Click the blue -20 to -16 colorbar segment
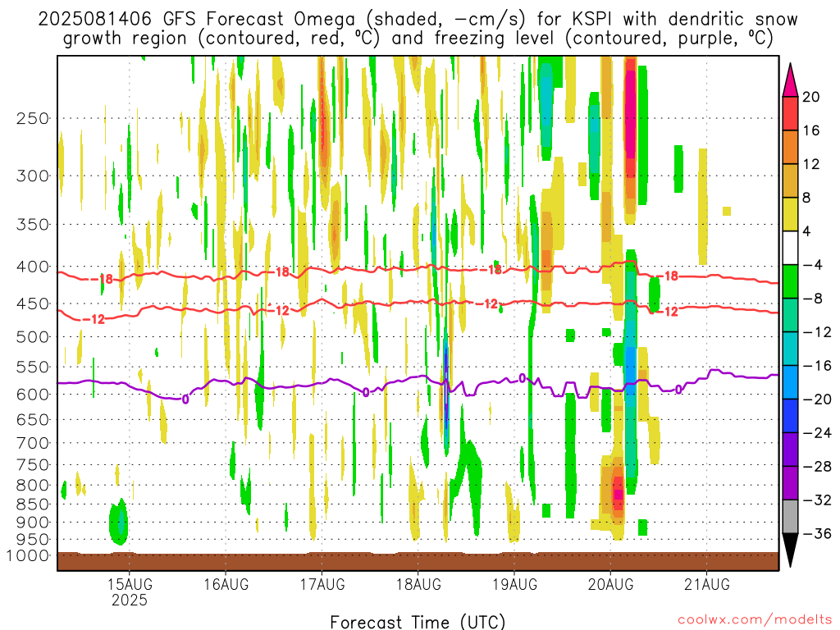The image size is (840, 630). (x=790, y=382)
